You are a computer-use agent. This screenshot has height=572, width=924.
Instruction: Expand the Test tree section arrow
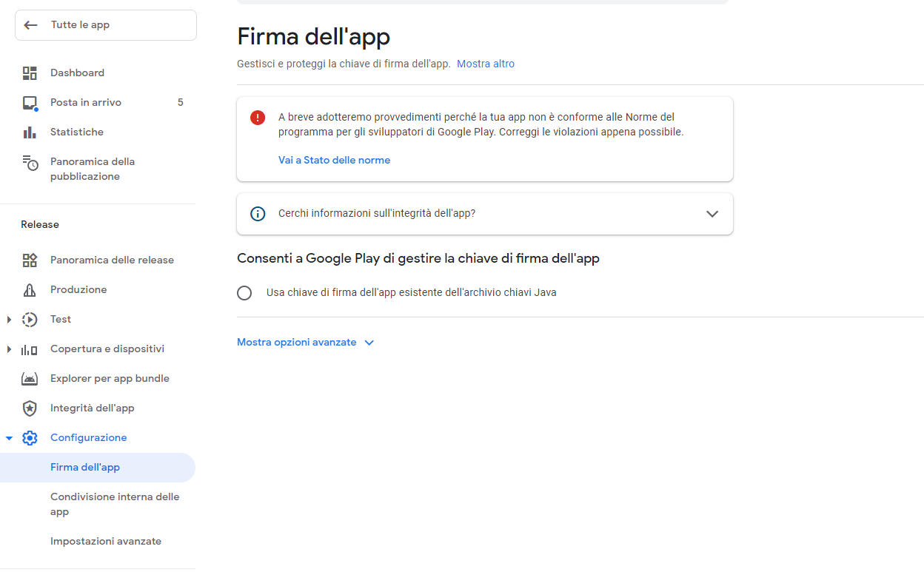9,320
